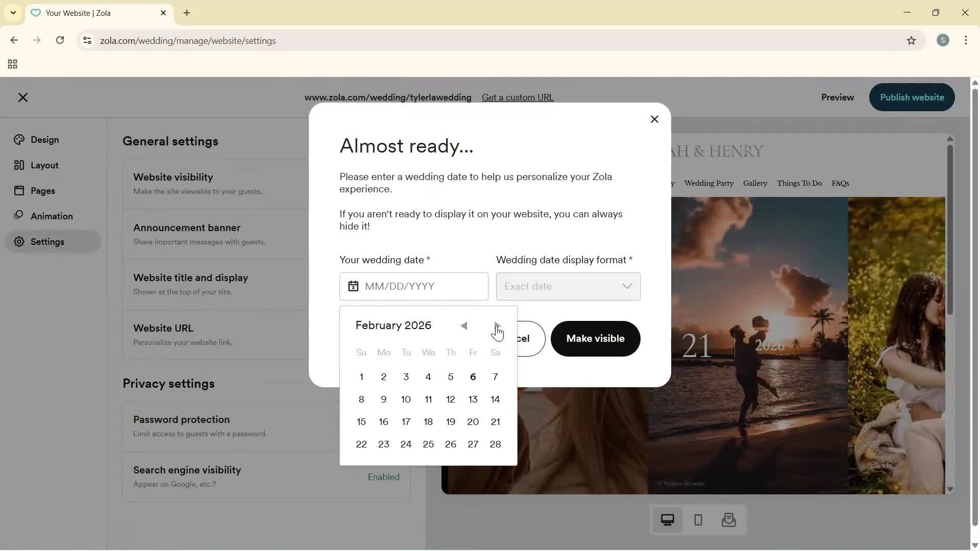The width and height of the screenshot is (980, 551).
Task: Go to next month in calendar
Action: click(497, 325)
